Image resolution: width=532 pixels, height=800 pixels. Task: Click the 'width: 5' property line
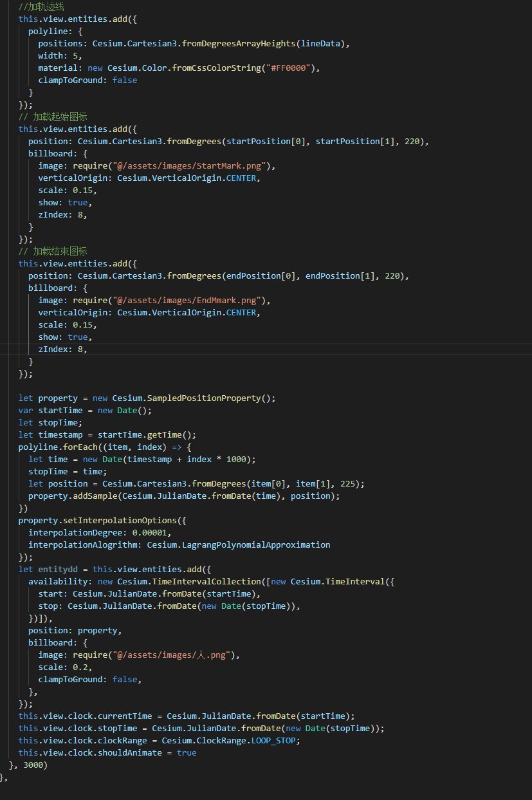click(60, 56)
